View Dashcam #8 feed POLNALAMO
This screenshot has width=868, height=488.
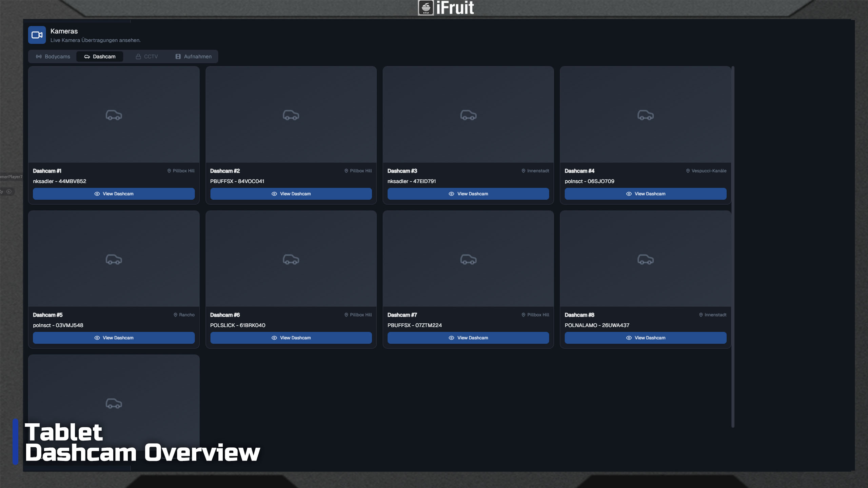click(645, 338)
